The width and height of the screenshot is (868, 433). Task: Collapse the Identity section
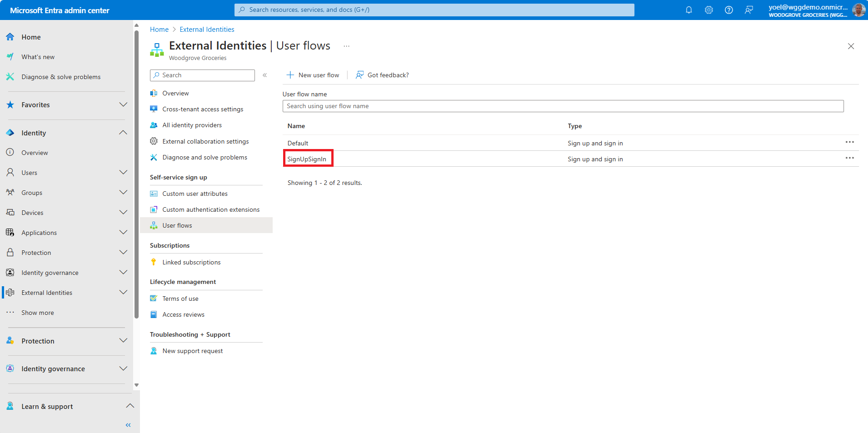[123, 133]
